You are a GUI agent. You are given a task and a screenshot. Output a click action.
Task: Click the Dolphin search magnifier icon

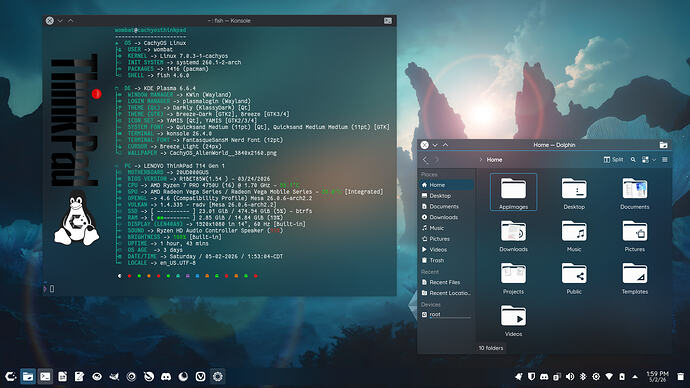(633, 160)
